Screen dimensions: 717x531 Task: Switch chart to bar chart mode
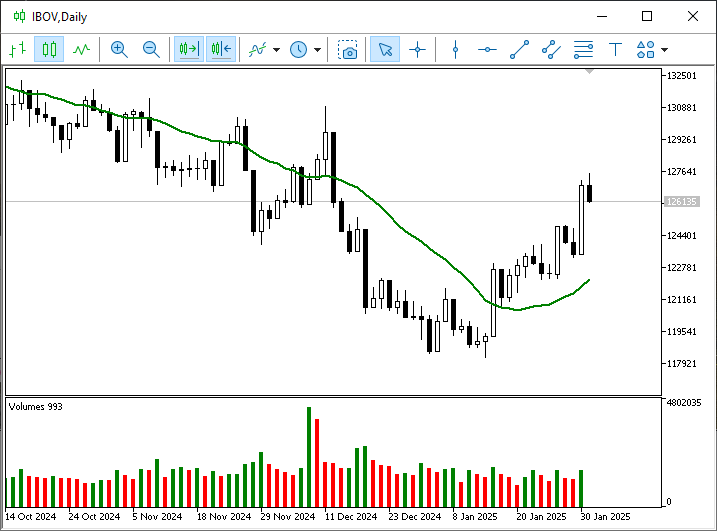pos(17,49)
